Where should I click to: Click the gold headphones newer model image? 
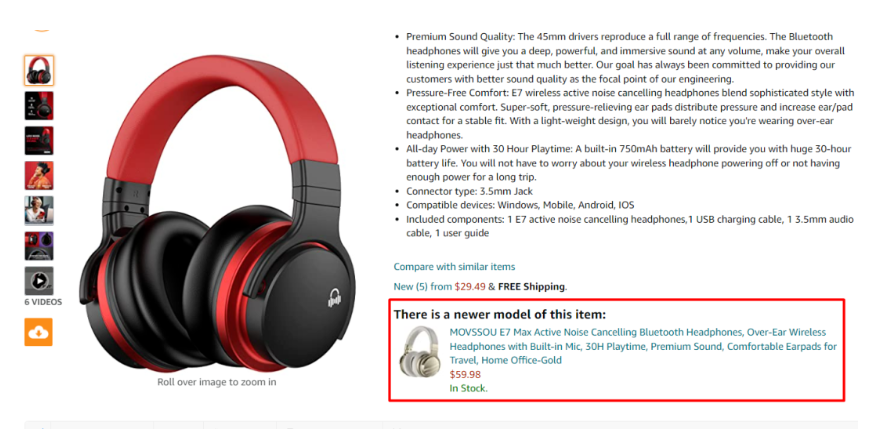[419, 353]
